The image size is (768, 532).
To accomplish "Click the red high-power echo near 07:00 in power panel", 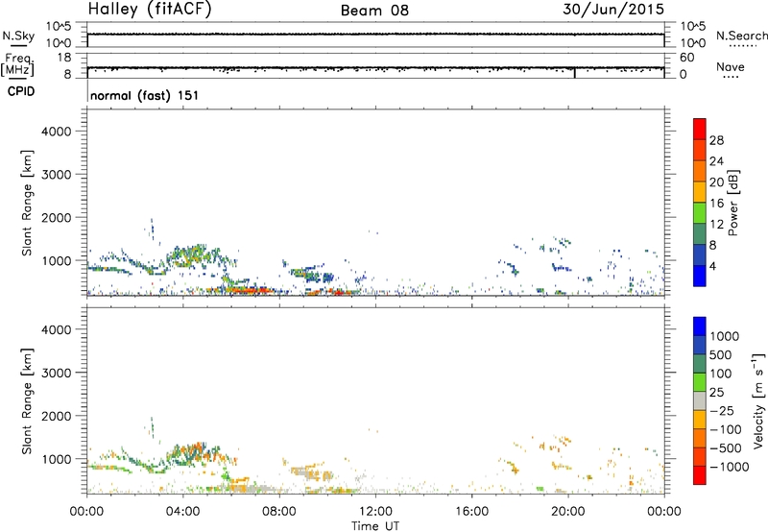I will click(252, 290).
